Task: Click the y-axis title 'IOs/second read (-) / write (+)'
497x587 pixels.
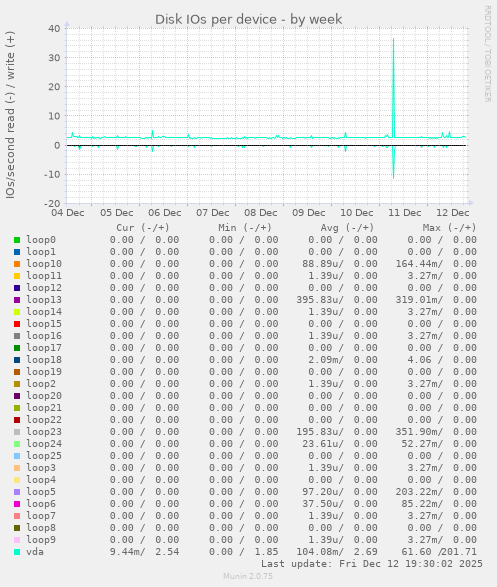Action: [10, 115]
